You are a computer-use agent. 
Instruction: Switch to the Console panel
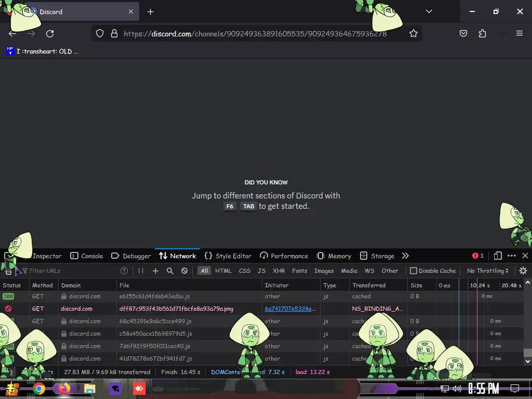[x=87, y=256]
